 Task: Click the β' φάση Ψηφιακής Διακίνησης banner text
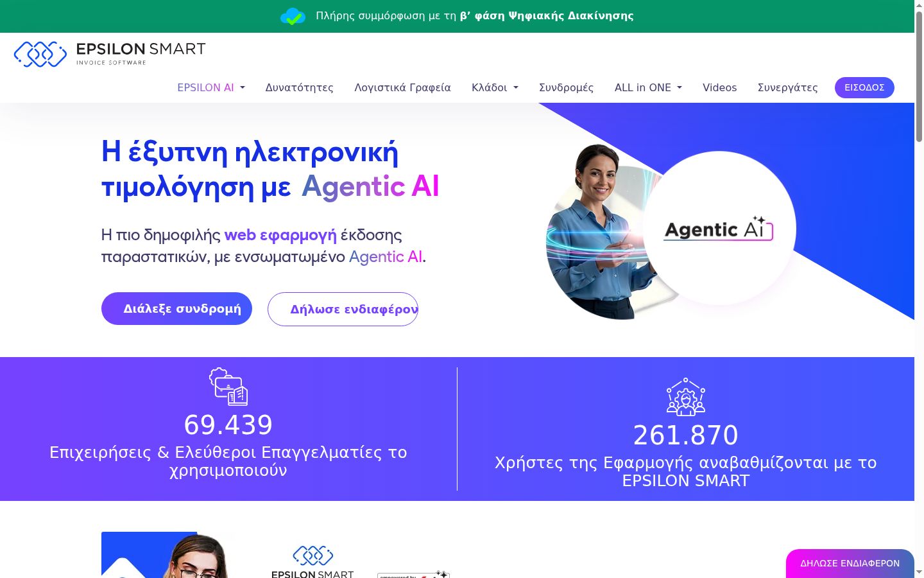pos(547,16)
